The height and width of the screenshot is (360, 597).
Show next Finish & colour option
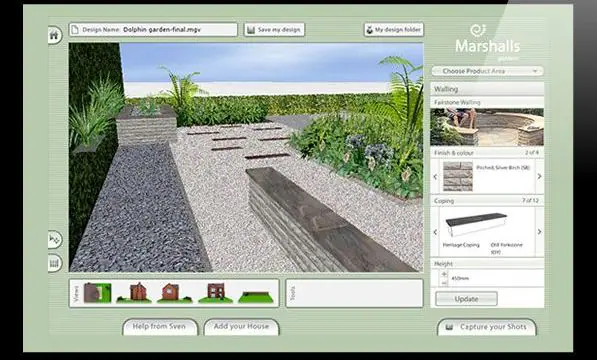[540, 176]
